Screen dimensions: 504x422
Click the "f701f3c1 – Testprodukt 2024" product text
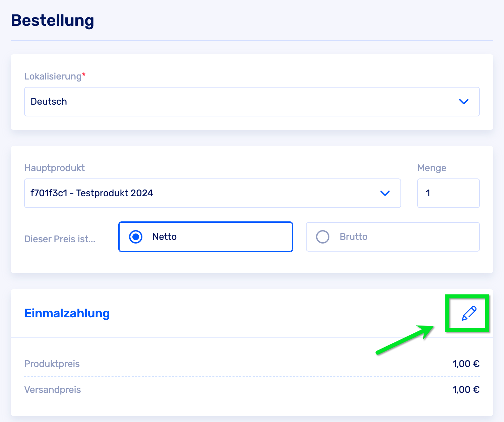[91, 193]
